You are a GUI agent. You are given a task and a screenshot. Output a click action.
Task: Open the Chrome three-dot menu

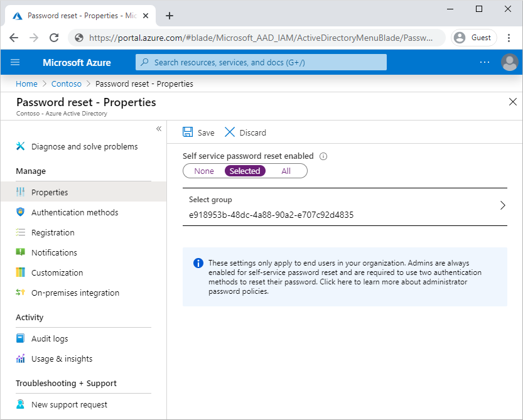[509, 38]
